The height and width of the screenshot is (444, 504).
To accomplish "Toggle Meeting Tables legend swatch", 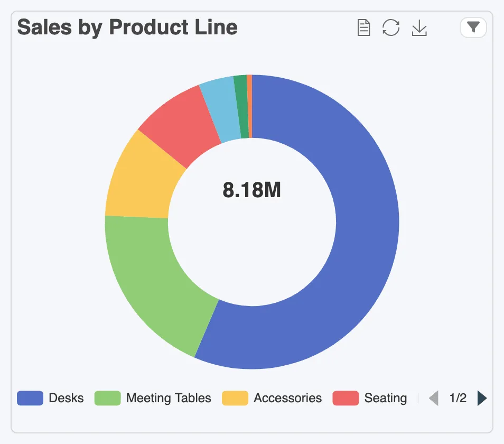I will click(x=107, y=398).
